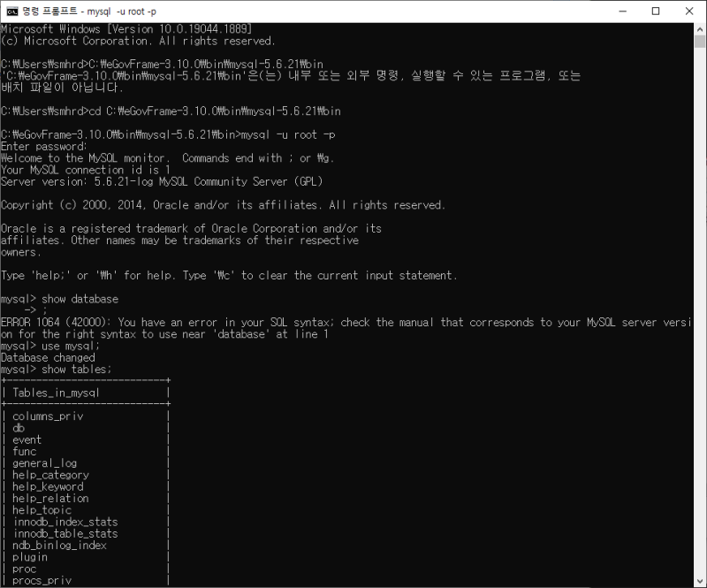Click the 'Enter password:' line
Image resolution: width=707 pixels, height=588 pixels.
pos(44,147)
